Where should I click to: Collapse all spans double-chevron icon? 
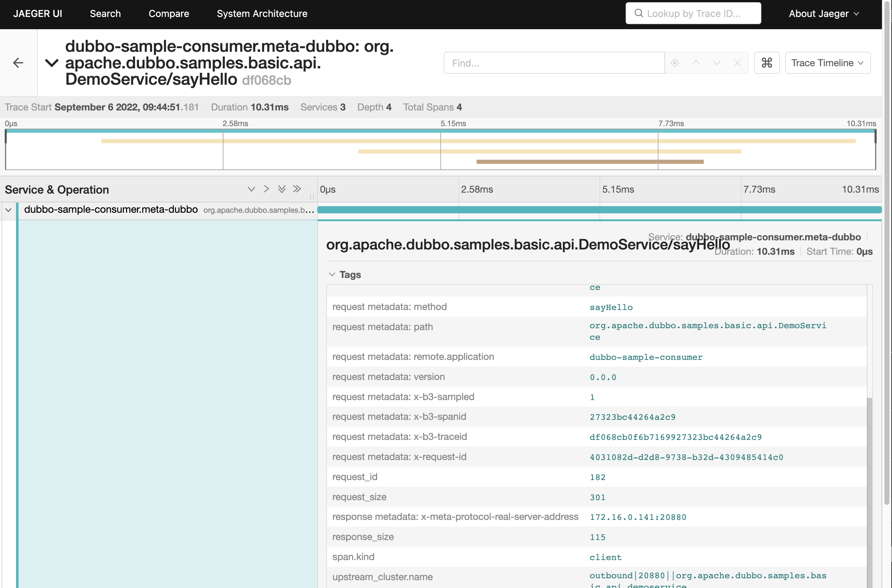[297, 189]
